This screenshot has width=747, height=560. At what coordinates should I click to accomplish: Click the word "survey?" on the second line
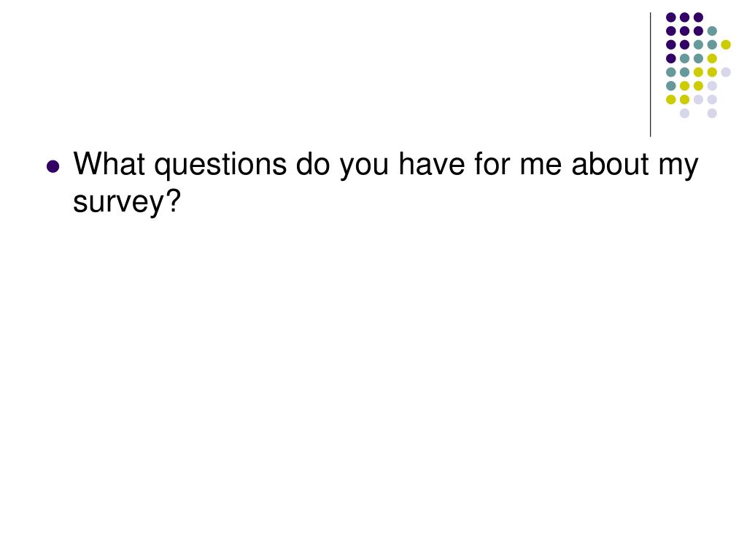126,203
